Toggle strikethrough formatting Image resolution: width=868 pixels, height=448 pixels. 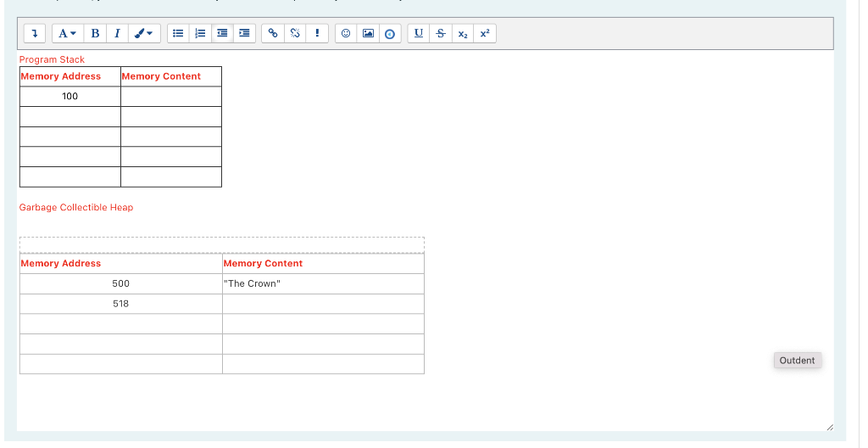coord(441,33)
